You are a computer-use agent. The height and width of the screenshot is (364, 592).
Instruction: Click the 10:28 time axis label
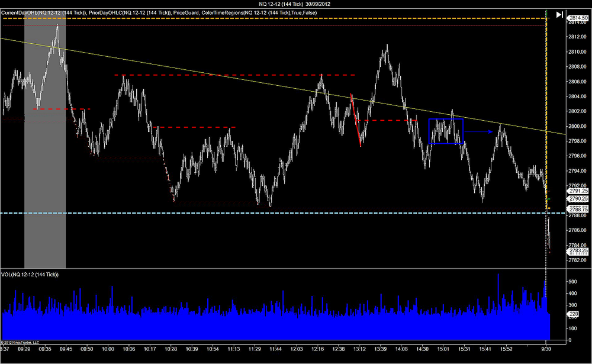pos(170,349)
